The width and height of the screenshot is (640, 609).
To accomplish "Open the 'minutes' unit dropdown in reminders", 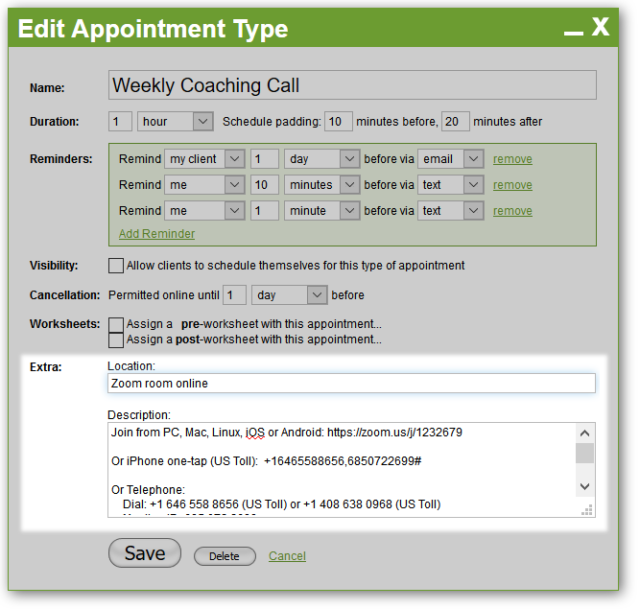I will click(322, 185).
